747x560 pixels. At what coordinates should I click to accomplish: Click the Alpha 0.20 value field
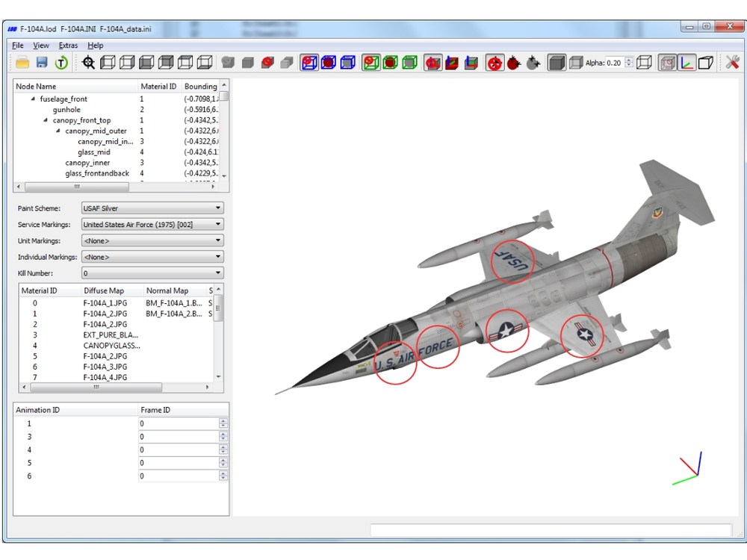tap(615, 63)
